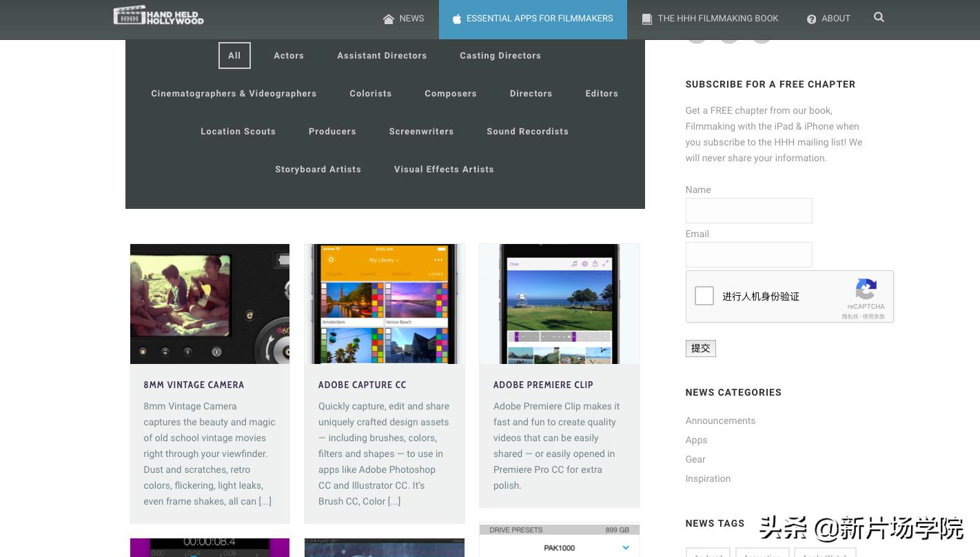Filter apps by Casting Directors
The height and width of the screenshot is (557, 980).
(500, 56)
